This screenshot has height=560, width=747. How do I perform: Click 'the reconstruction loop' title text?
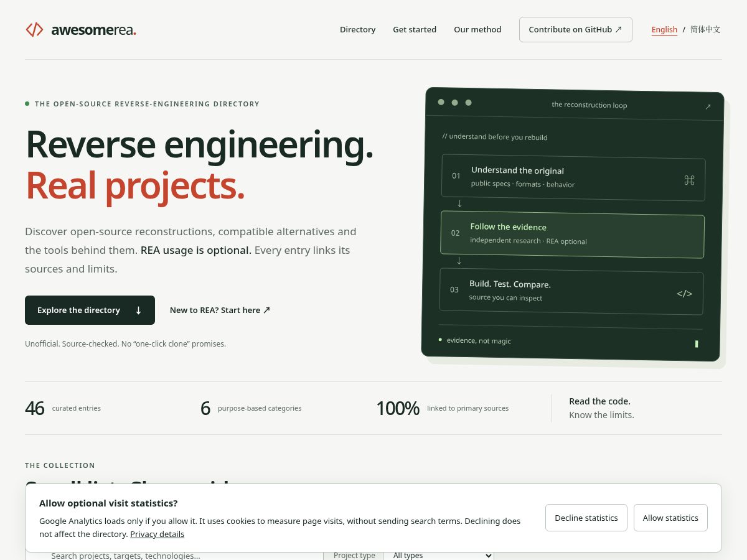pyautogui.click(x=590, y=105)
